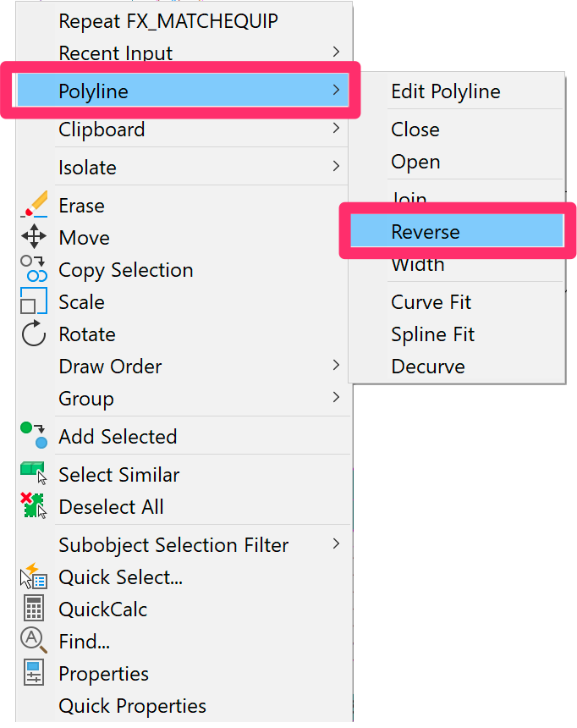Click the Find magnifier icon

(x=34, y=640)
